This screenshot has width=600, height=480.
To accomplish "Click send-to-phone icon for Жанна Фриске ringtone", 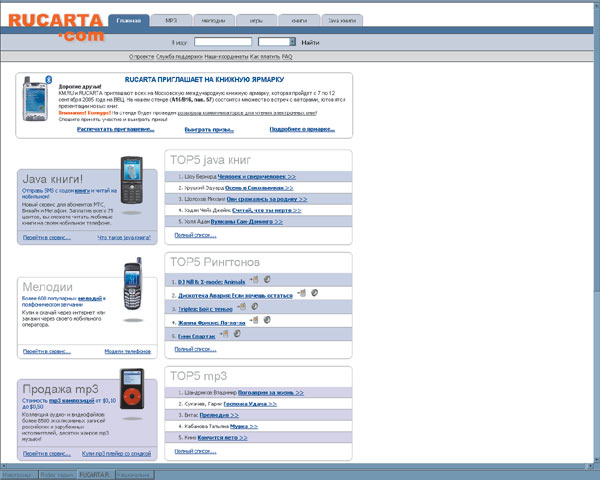I will click(254, 320).
